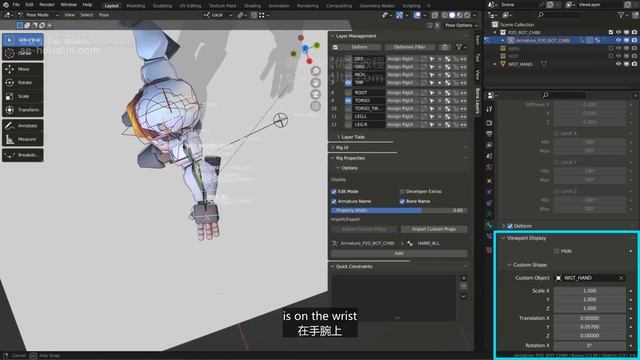Collapse the Rig Properties panel
Screen dimensions: 640x360
click(x=333, y=158)
